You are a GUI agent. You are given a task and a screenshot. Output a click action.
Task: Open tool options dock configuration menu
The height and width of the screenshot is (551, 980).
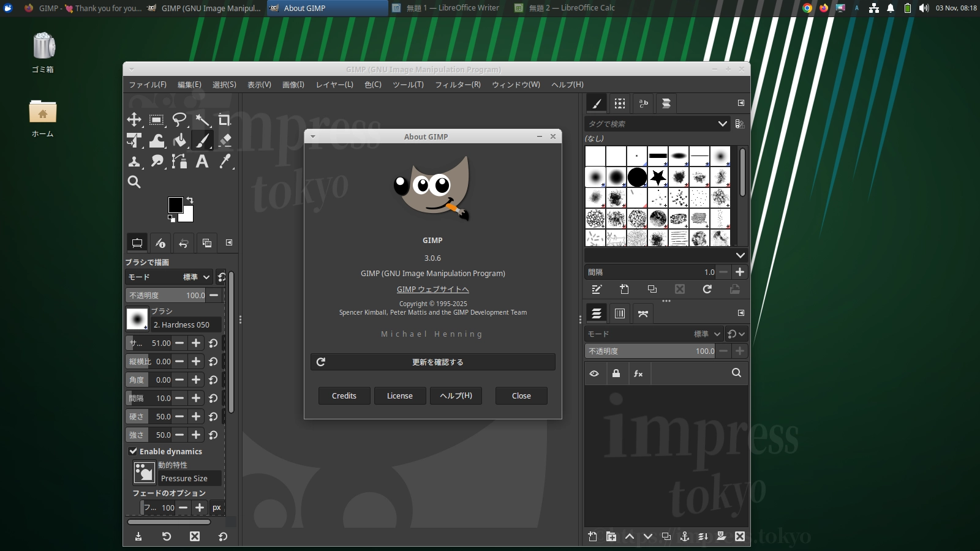pos(229,242)
